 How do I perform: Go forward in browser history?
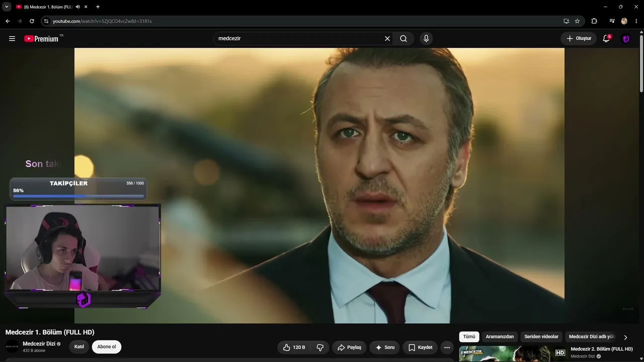[20, 21]
